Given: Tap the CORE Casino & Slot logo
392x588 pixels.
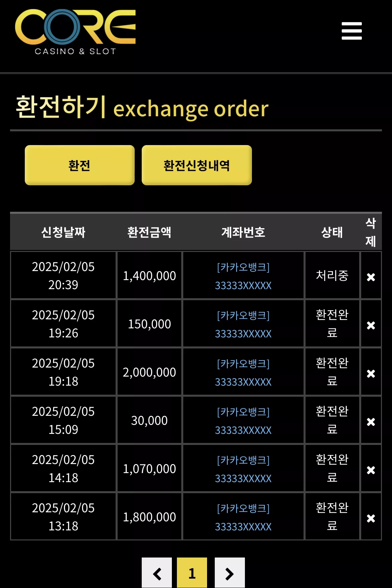Looking at the screenshot, I should tap(75, 32).
